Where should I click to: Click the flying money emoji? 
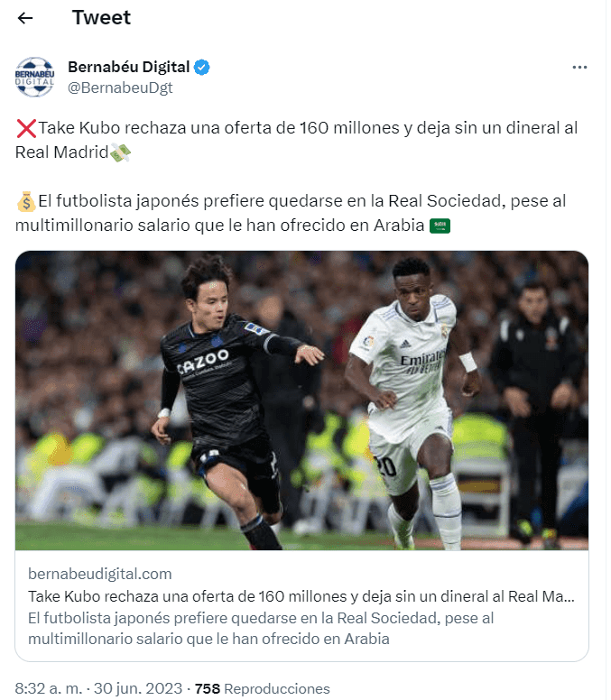pos(120,152)
